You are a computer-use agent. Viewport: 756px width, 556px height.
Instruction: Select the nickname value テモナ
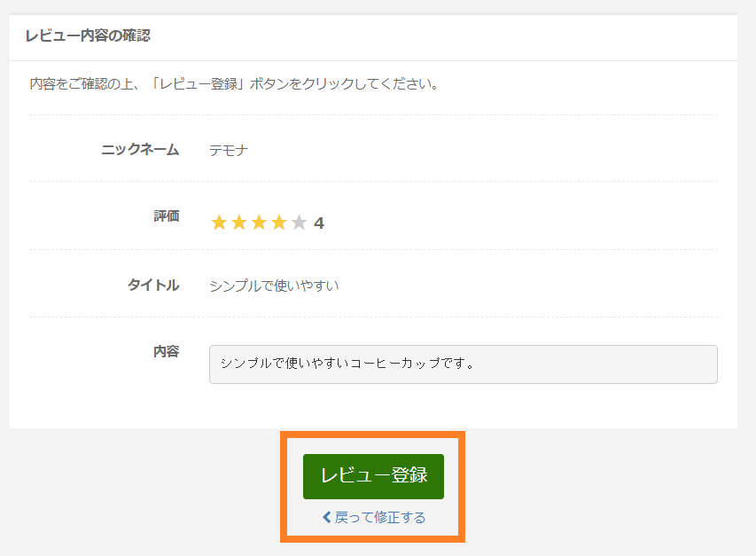coord(229,150)
